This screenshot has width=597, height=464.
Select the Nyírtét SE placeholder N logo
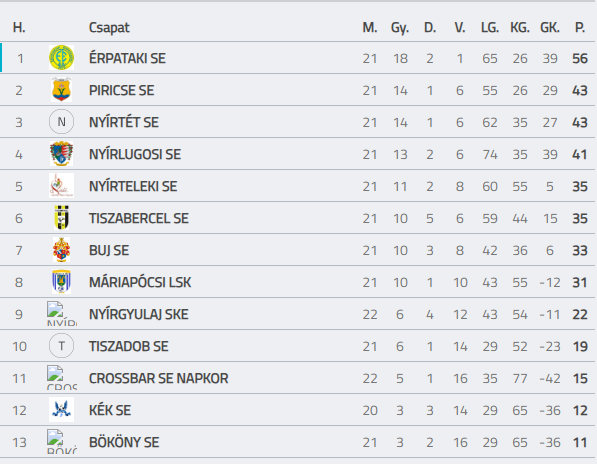click(61, 122)
